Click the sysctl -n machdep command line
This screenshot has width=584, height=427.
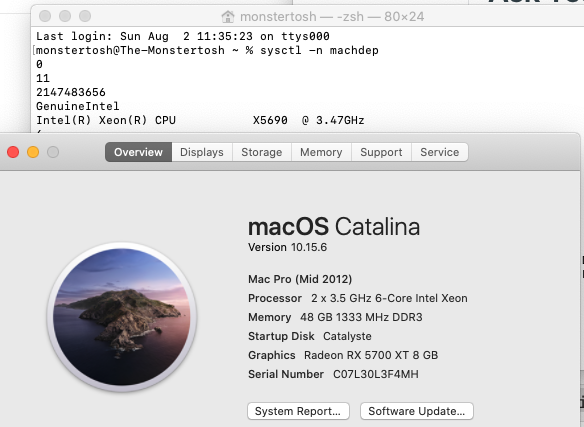pyautogui.click(x=207, y=50)
